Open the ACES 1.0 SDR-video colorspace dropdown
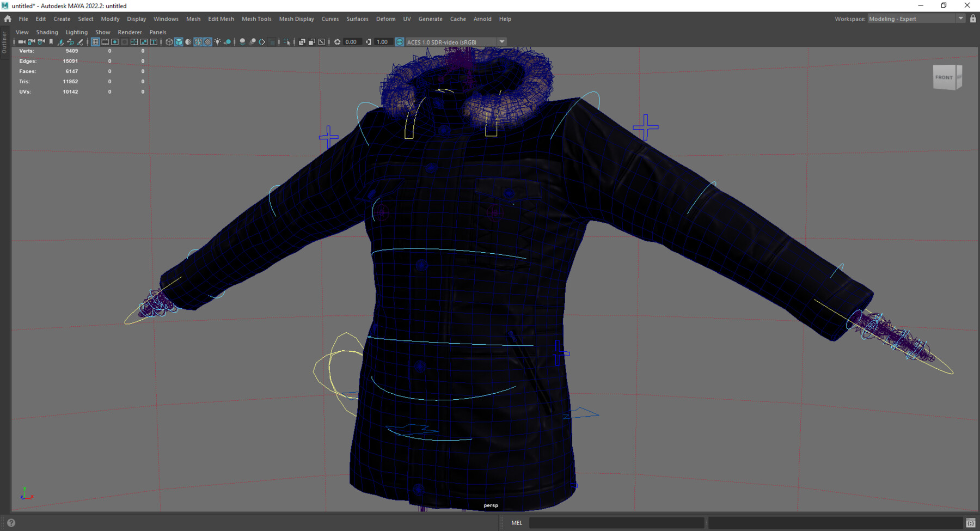The width and height of the screenshot is (980, 531). click(x=501, y=41)
